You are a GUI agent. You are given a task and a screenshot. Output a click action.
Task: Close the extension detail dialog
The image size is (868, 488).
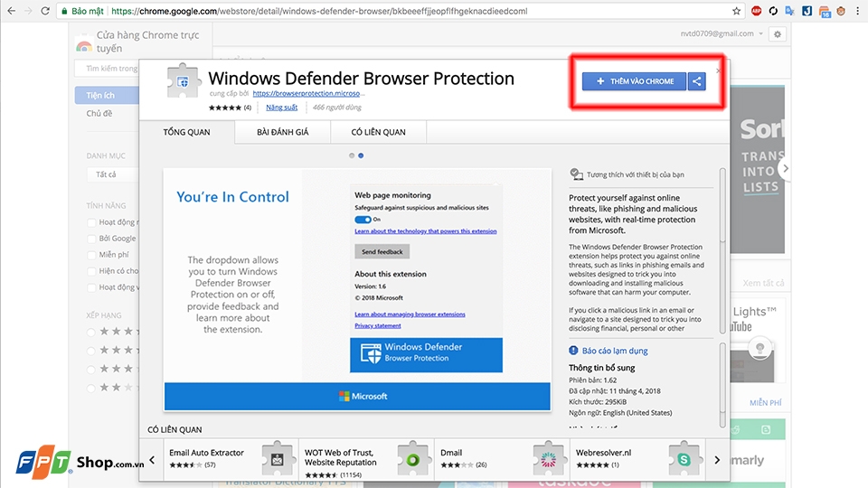tap(719, 70)
